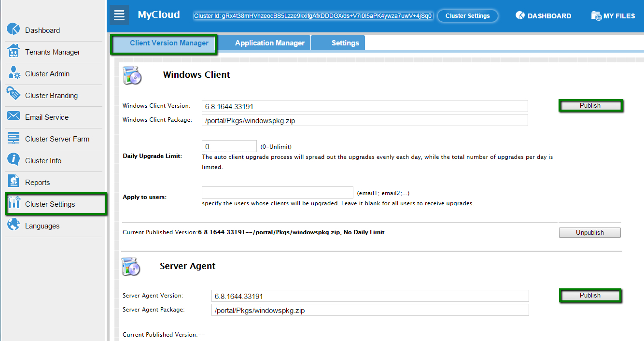
Task: Open Tenants Manager from sidebar
Action: pos(53,52)
